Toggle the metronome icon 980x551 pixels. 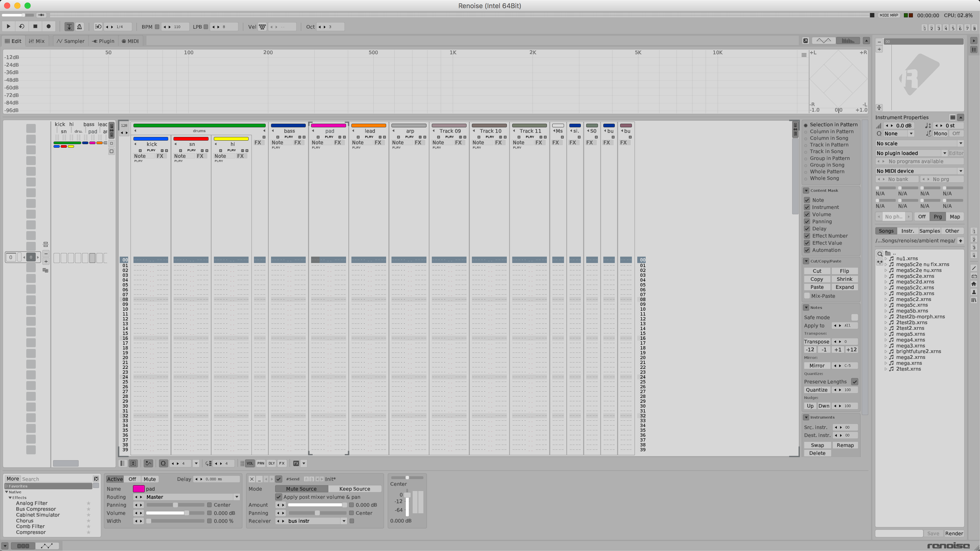coord(80,27)
